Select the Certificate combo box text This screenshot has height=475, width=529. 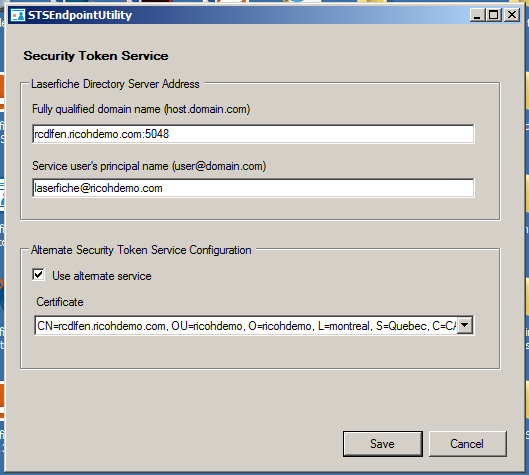(246, 326)
